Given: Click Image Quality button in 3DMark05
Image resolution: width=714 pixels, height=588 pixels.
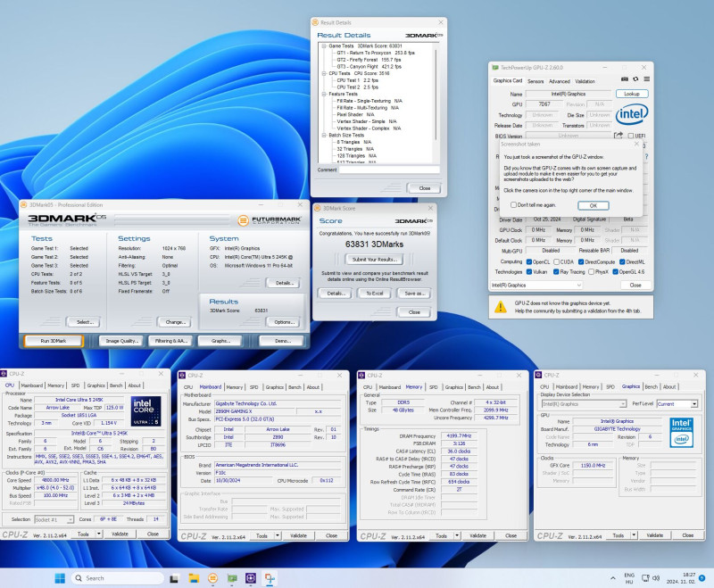Looking at the screenshot, I should pos(121,341).
